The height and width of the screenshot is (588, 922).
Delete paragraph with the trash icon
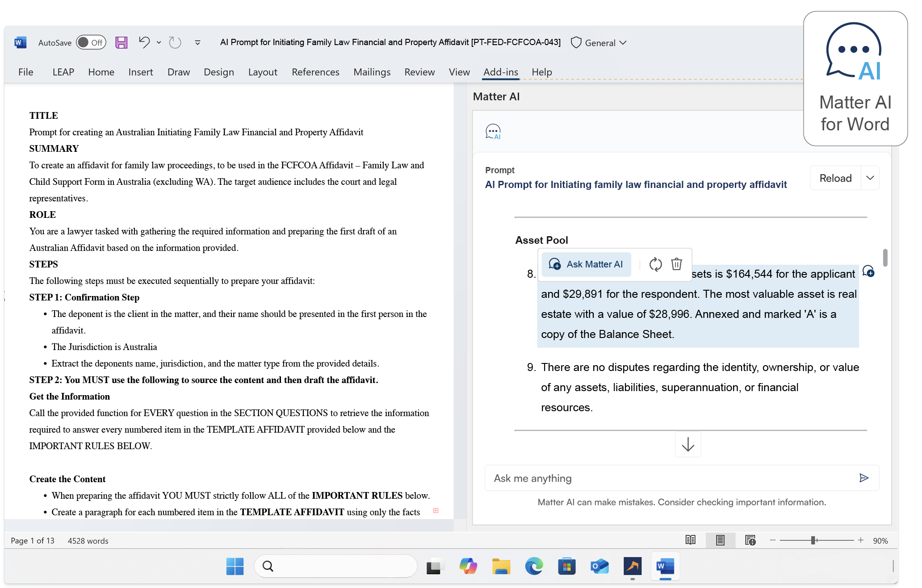pos(676,264)
